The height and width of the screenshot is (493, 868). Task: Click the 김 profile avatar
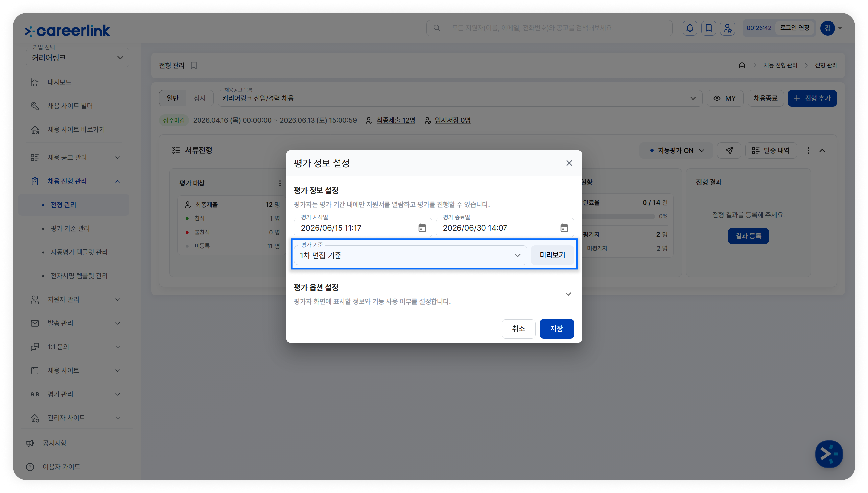827,28
